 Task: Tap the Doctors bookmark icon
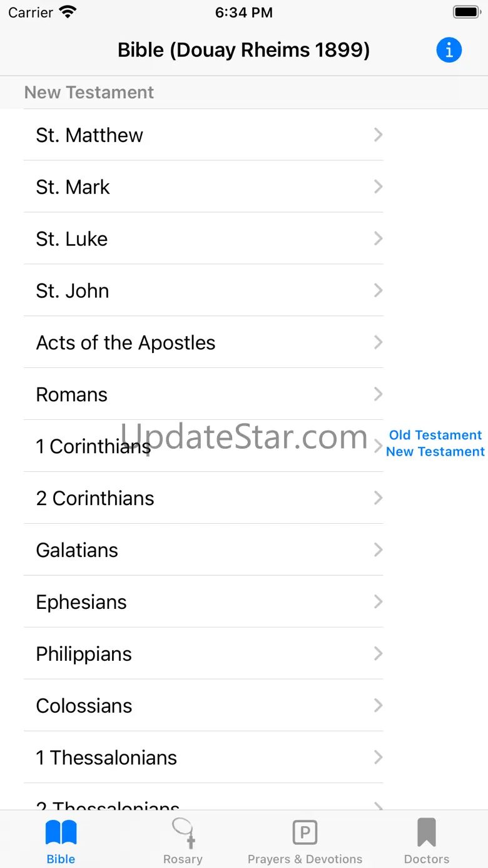(427, 833)
